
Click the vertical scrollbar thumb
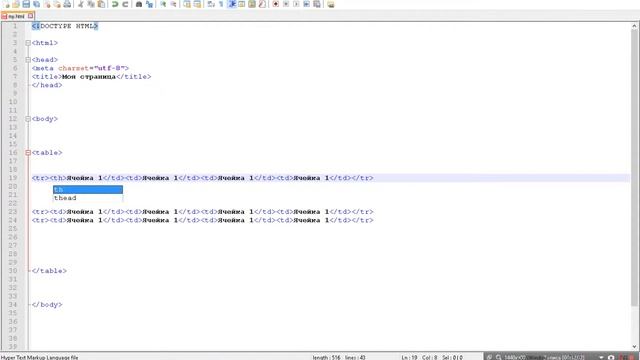coord(634,167)
